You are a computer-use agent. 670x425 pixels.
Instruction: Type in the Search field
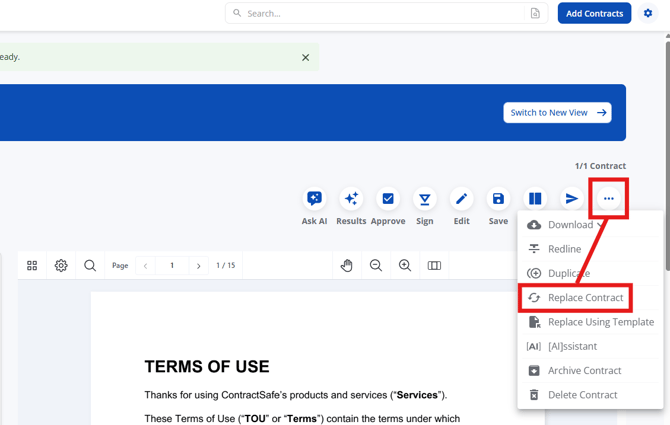point(380,14)
